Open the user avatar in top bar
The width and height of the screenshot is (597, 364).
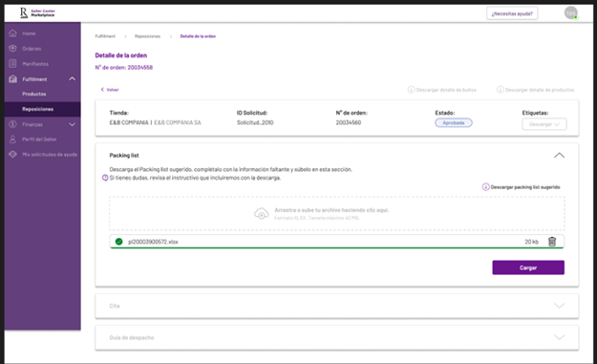pyautogui.click(x=570, y=13)
